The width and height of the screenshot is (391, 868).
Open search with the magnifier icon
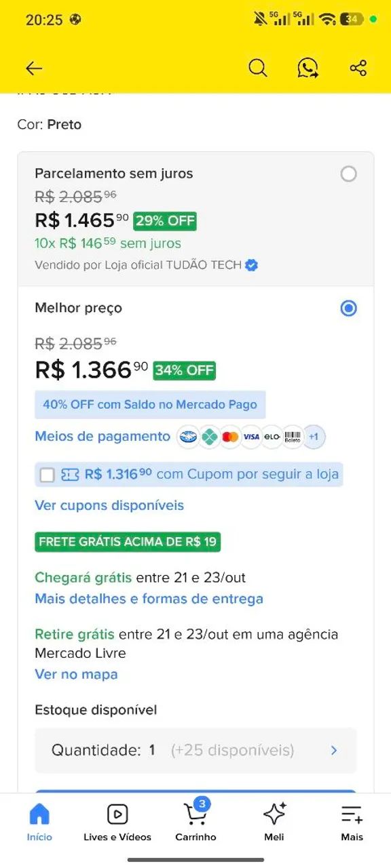coord(258,68)
